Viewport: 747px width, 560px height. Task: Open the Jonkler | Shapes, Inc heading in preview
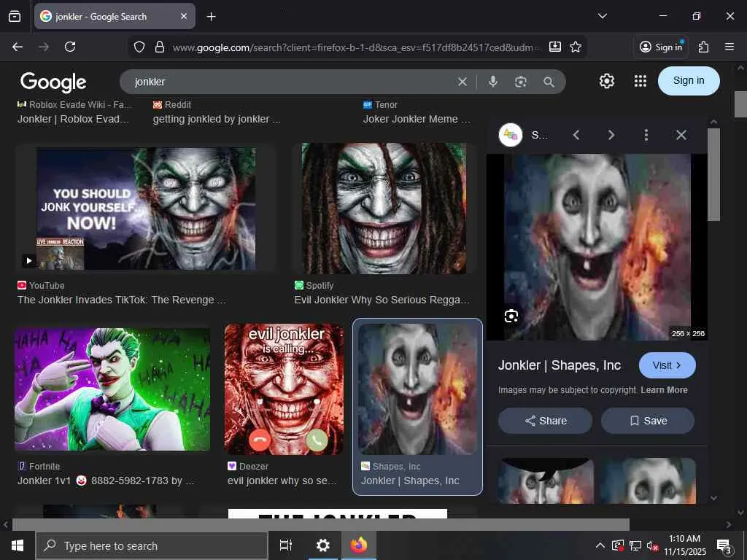click(x=560, y=365)
